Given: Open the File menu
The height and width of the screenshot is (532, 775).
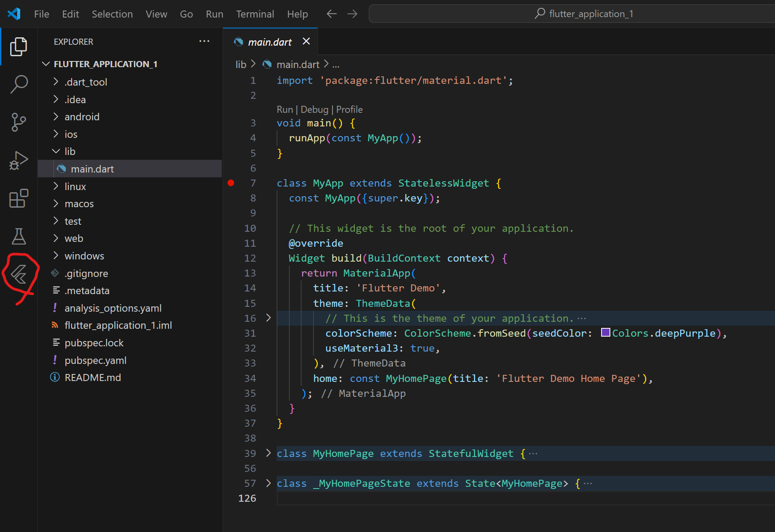Looking at the screenshot, I should click(42, 14).
